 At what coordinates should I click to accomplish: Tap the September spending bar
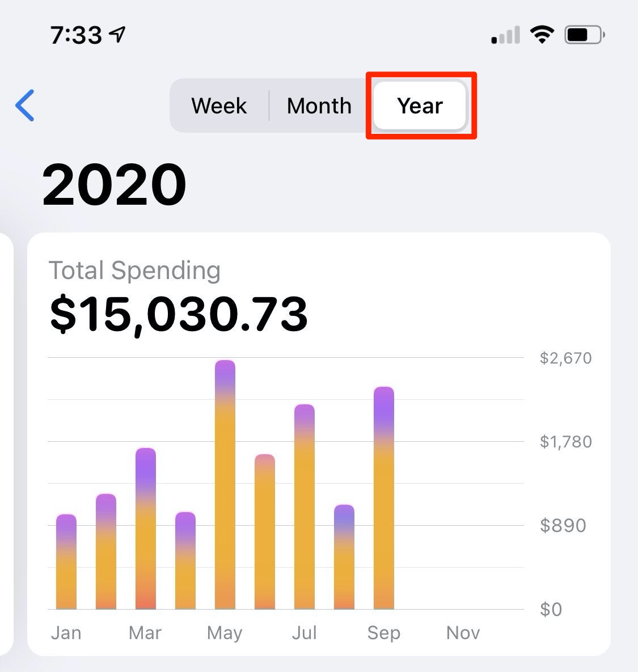coord(384,497)
